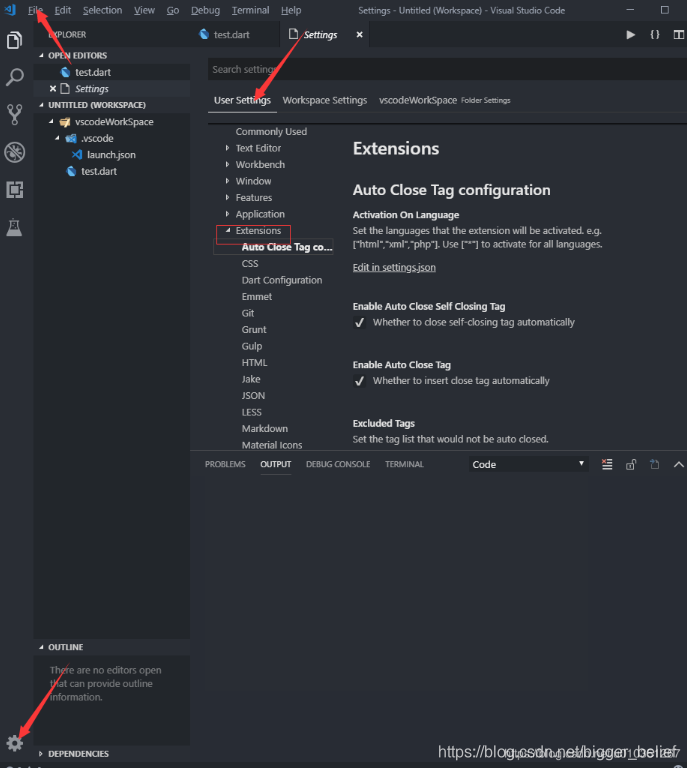687x771 pixels.
Task: Open the Terminal menu
Action: click(250, 10)
